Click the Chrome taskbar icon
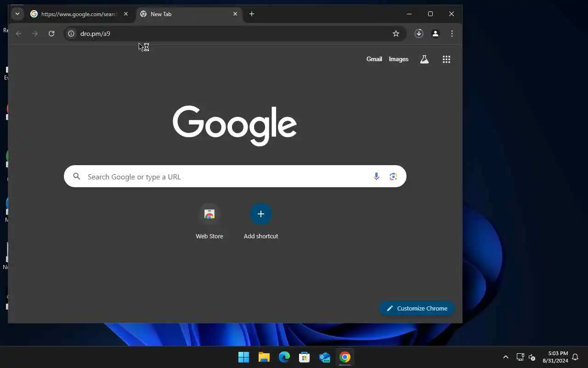Viewport: 588px width, 368px height. [x=345, y=357]
